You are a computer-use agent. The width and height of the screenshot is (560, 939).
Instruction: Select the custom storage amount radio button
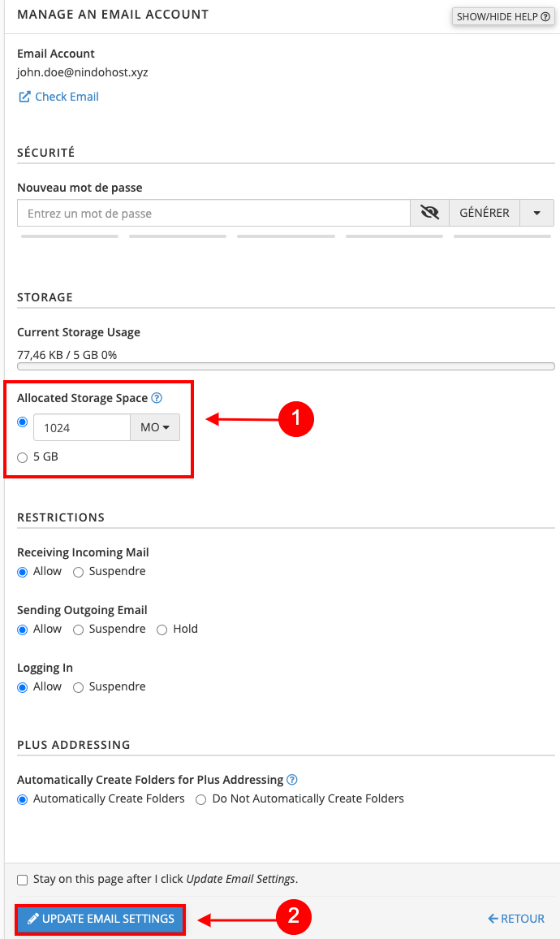[23, 422]
